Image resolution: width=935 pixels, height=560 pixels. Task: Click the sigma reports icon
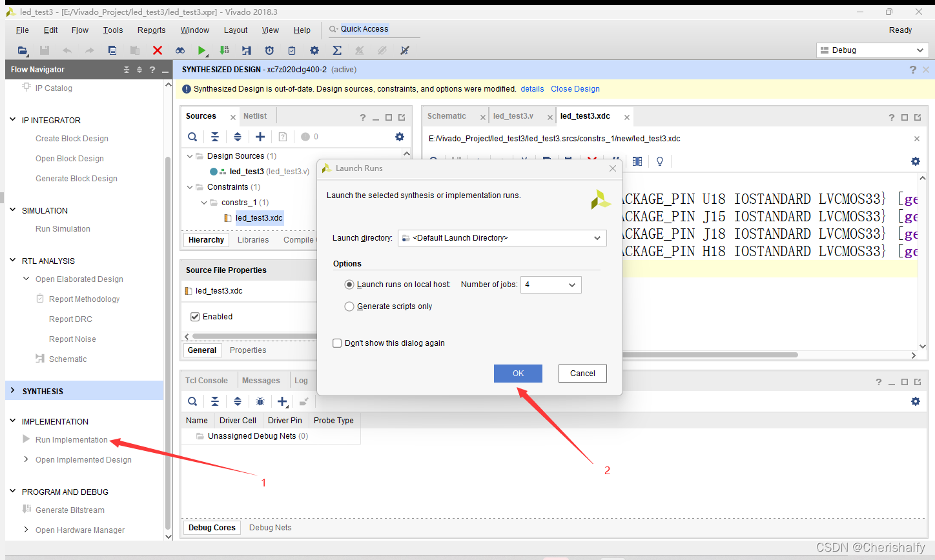[x=336, y=50]
